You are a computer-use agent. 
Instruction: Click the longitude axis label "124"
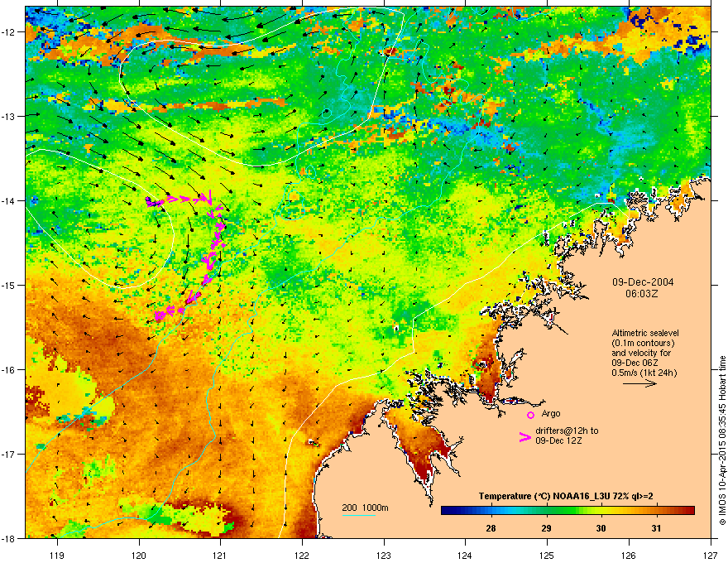coord(465,555)
